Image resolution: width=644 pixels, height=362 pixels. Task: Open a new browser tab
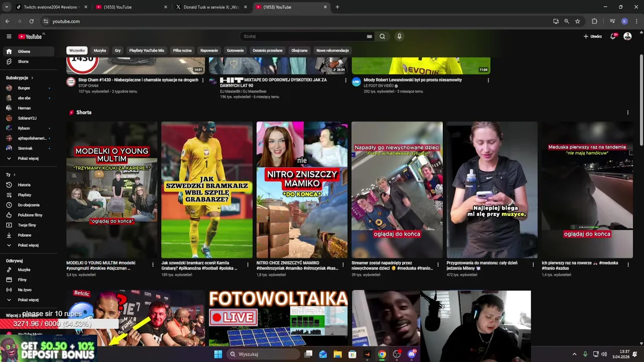[x=337, y=7]
